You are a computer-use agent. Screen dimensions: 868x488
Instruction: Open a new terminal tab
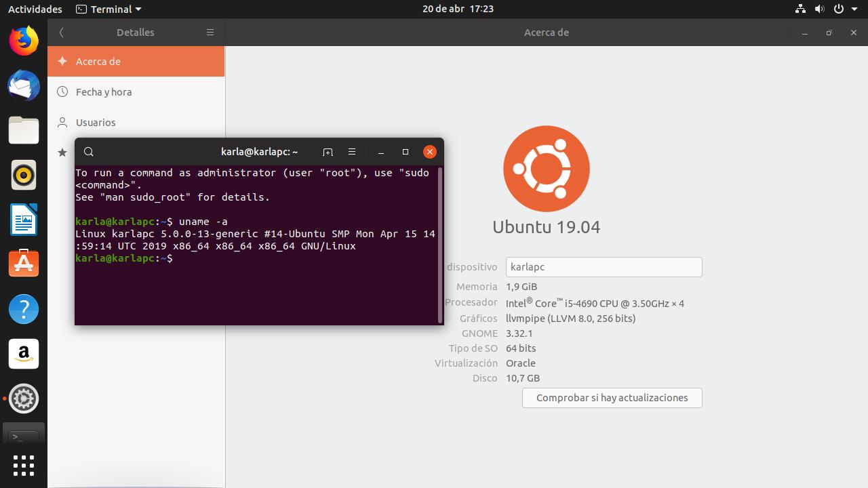(328, 152)
